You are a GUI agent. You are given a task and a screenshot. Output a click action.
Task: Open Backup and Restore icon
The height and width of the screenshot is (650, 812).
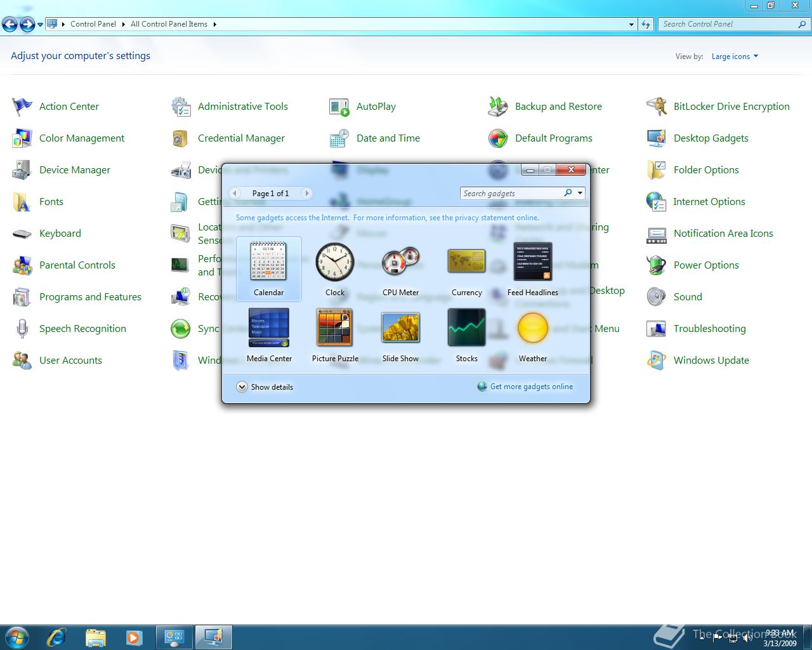coord(498,107)
